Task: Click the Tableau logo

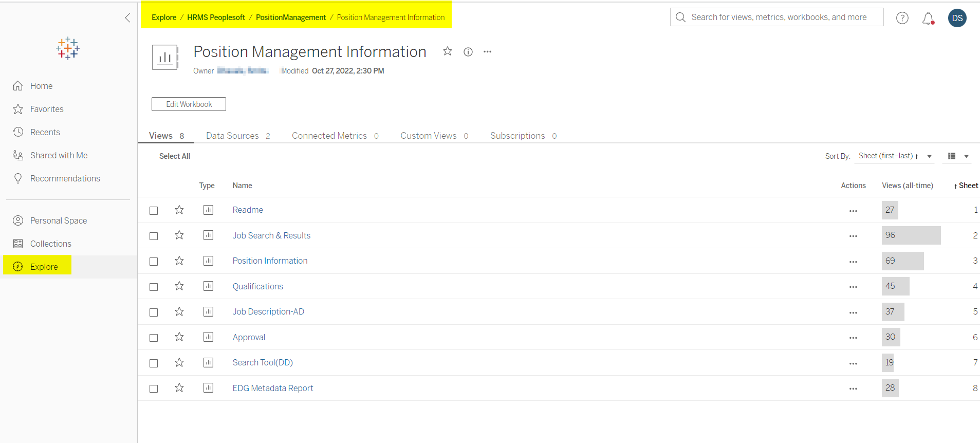Action: click(68, 48)
